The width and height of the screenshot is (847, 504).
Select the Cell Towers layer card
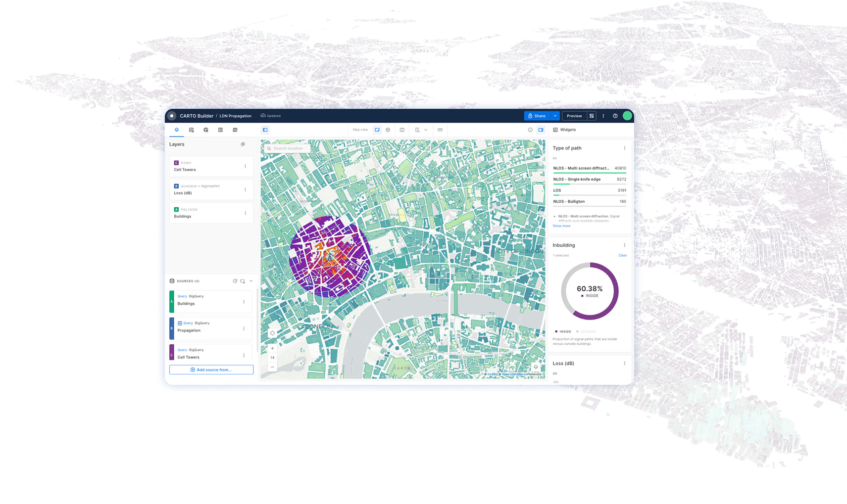click(x=211, y=166)
